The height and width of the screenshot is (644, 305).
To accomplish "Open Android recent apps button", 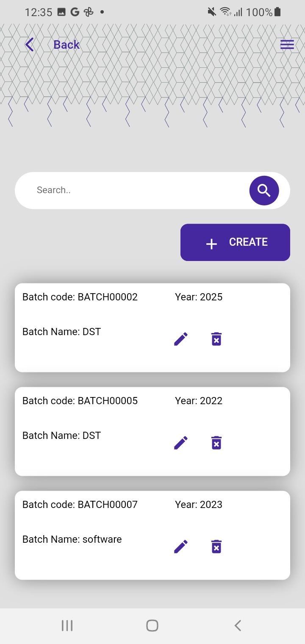I will coord(67,625).
